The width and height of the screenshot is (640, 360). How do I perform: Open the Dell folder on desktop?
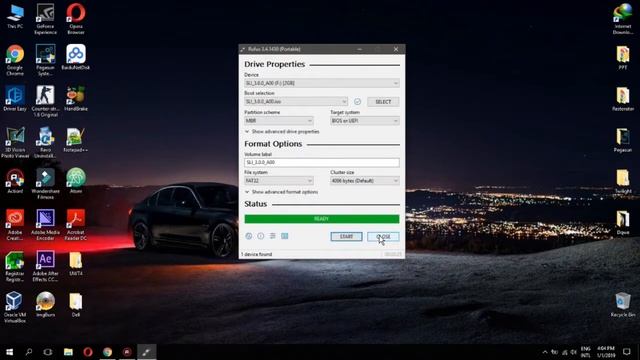pos(76,304)
